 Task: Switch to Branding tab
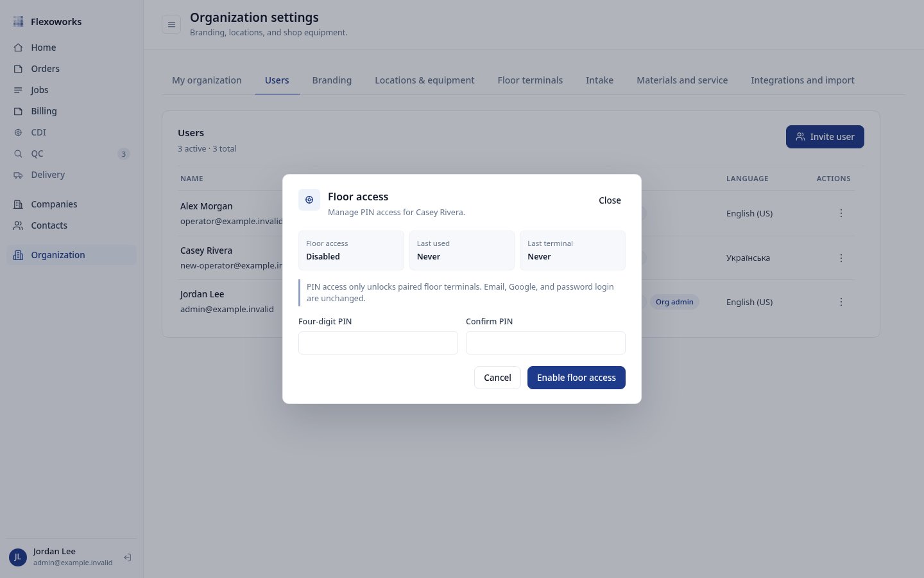click(x=332, y=80)
